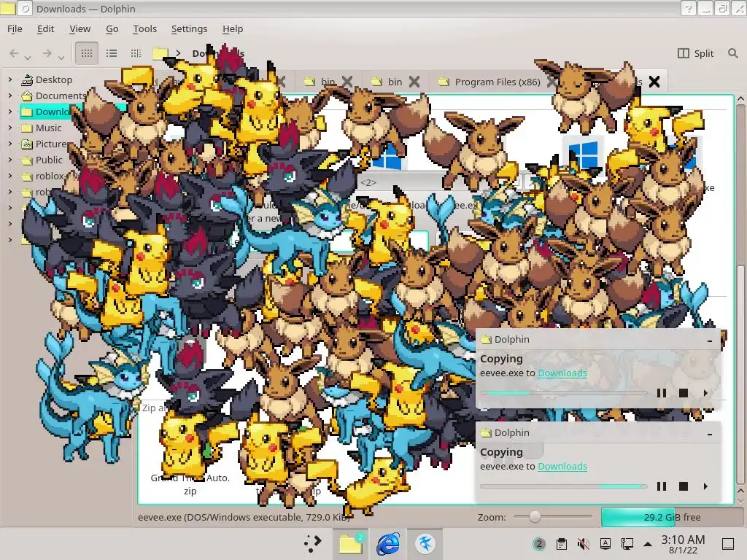Select Public in the folders panel
The width and height of the screenshot is (747, 560).
(x=49, y=160)
